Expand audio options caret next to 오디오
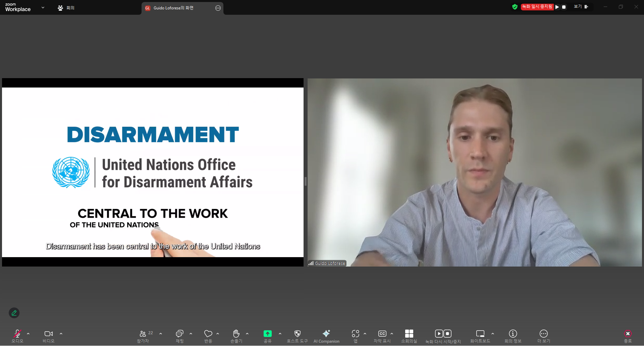 (28, 334)
